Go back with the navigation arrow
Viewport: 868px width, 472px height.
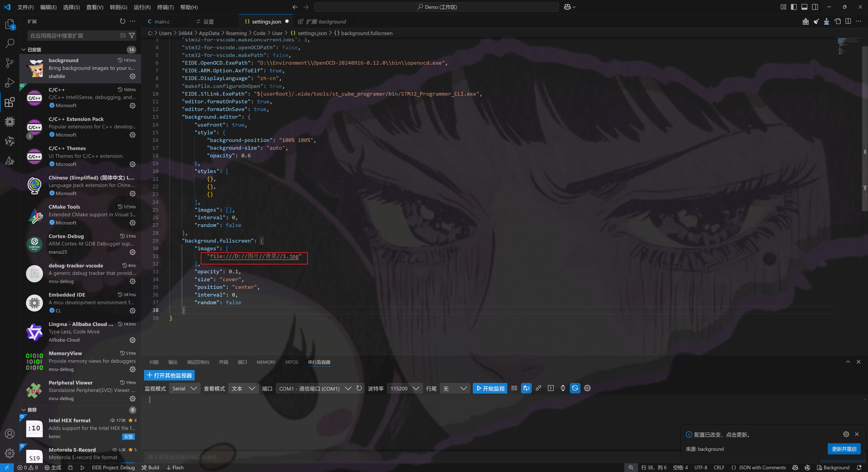pos(295,7)
